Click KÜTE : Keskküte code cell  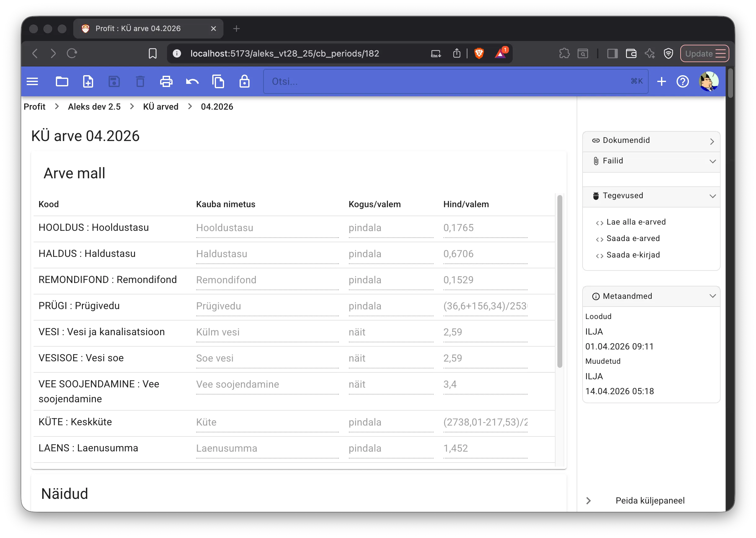[x=75, y=422]
